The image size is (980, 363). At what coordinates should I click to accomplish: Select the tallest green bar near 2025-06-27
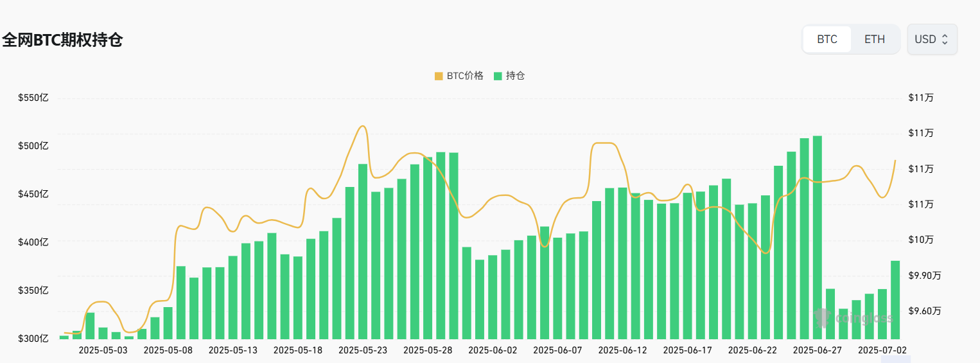818,238
